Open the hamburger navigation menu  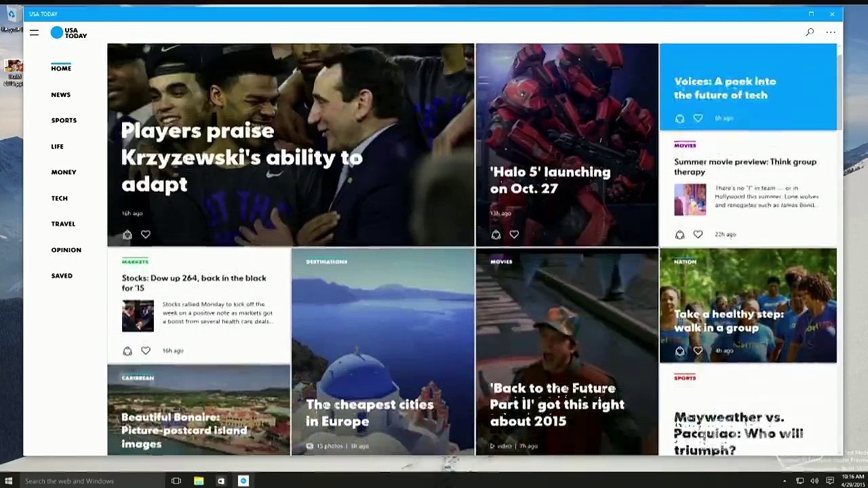pyautogui.click(x=34, y=33)
